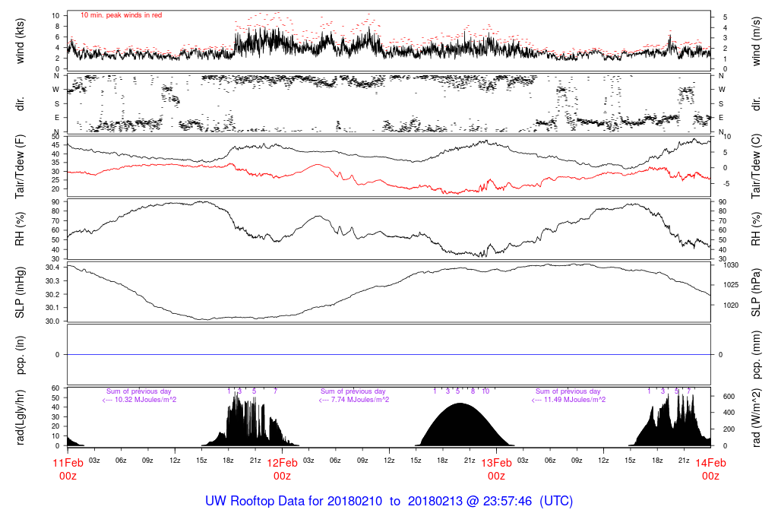778x532 pixels.
Task: Click the blue zero precipitation line
Action: 389,355
